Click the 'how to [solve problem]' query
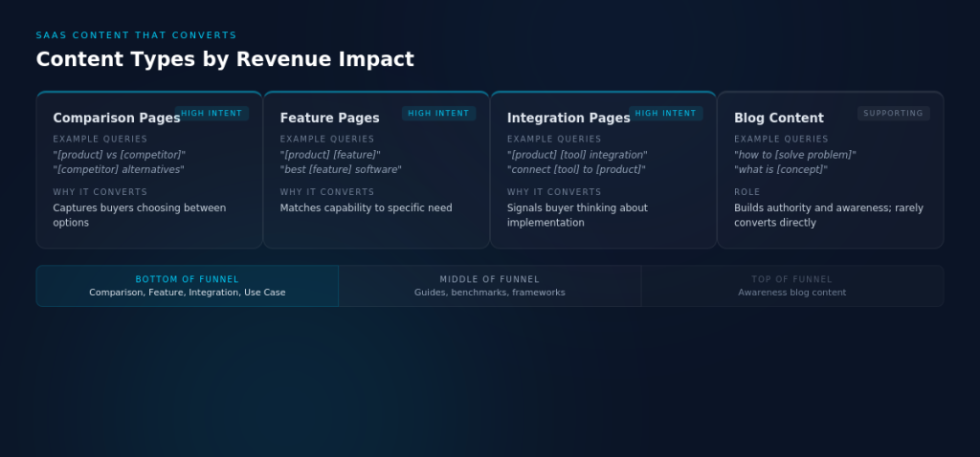 [x=795, y=155]
